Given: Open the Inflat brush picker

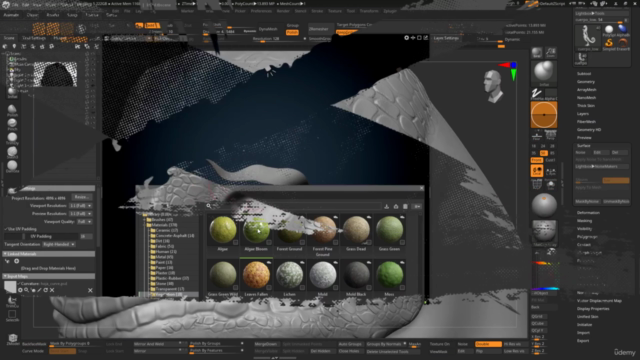Looking at the screenshot, I should click(544, 72).
